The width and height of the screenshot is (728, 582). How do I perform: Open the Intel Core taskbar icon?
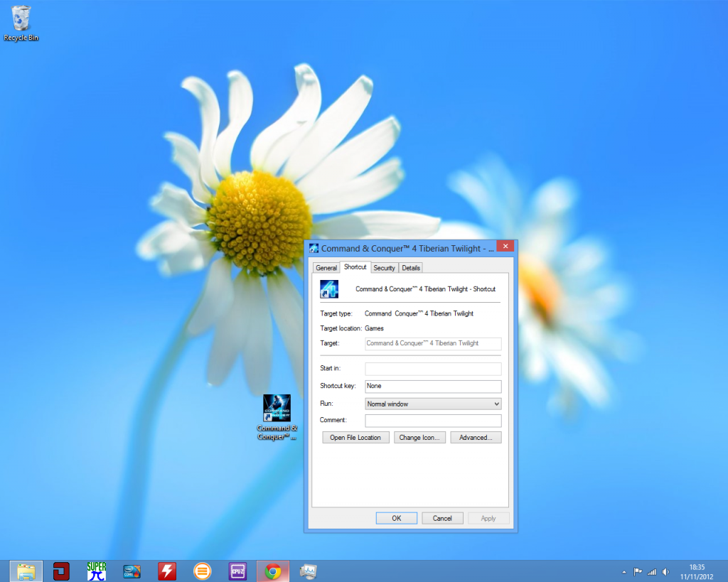(132, 571)
